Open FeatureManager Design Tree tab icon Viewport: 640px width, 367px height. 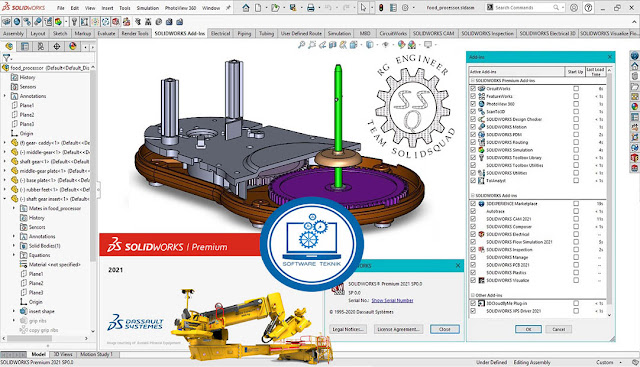[x=9, y=47]
